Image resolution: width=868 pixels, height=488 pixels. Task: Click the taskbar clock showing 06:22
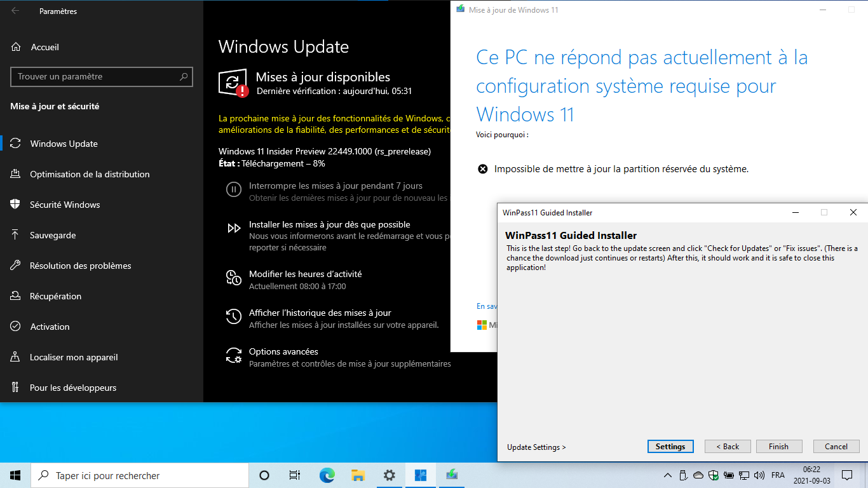coord(811,475)
